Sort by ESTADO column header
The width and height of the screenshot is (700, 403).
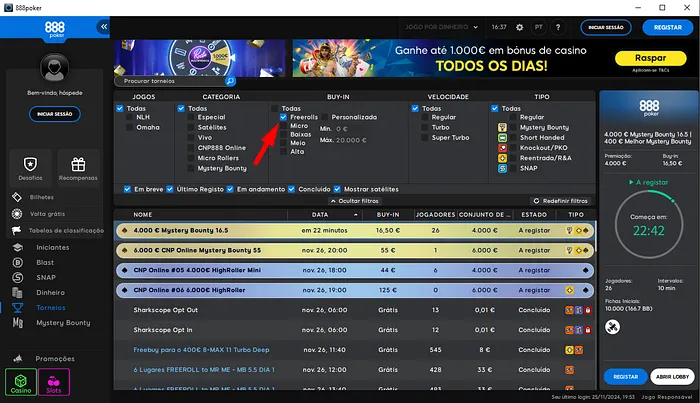534,215
